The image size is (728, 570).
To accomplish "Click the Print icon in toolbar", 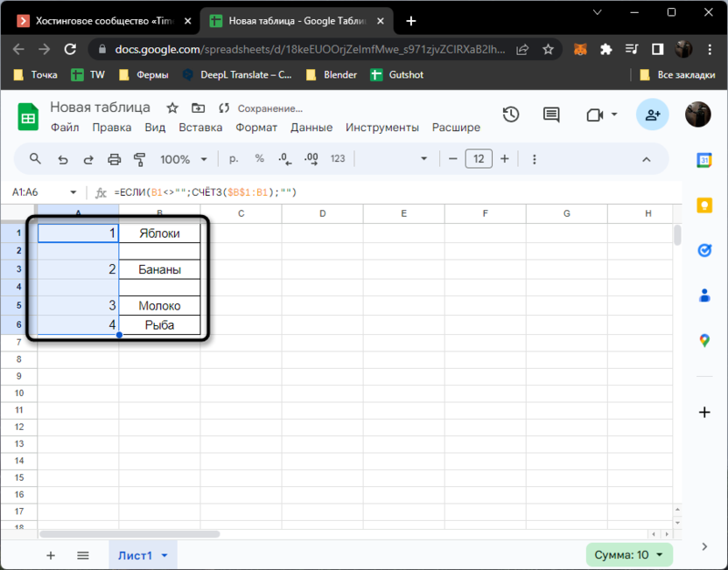I will 114,159.
